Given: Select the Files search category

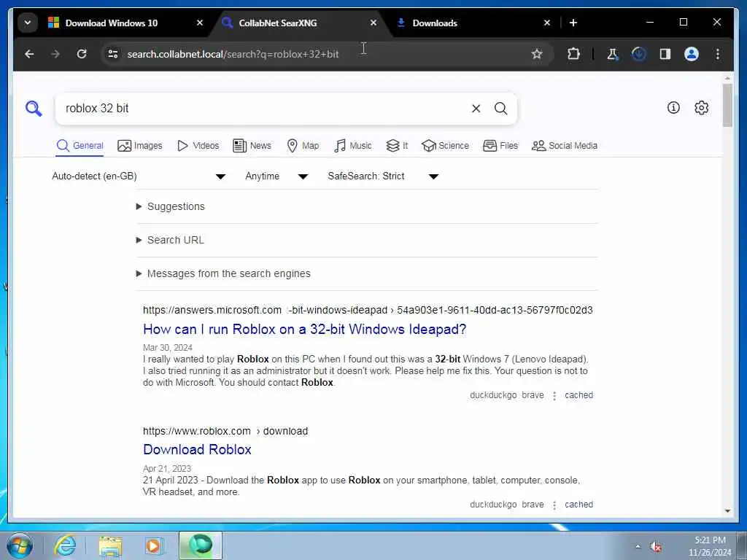Looking at the screenshot, I should click(x=500, y=146).
